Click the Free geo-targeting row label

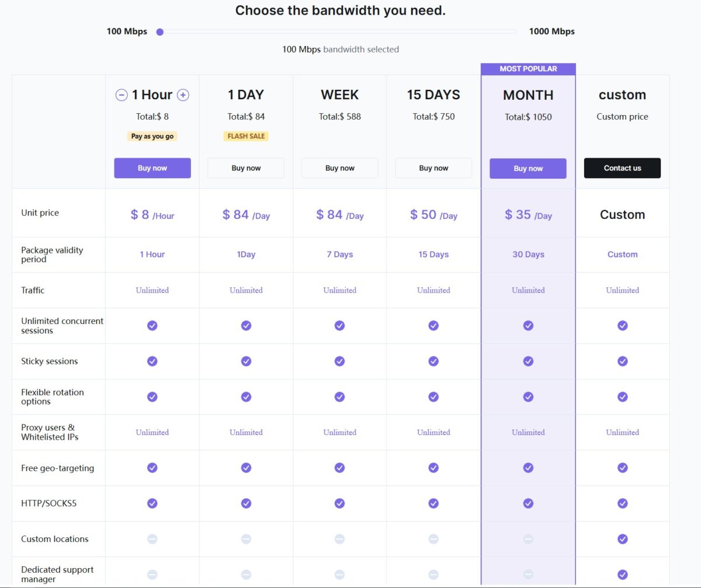(57, 468)
